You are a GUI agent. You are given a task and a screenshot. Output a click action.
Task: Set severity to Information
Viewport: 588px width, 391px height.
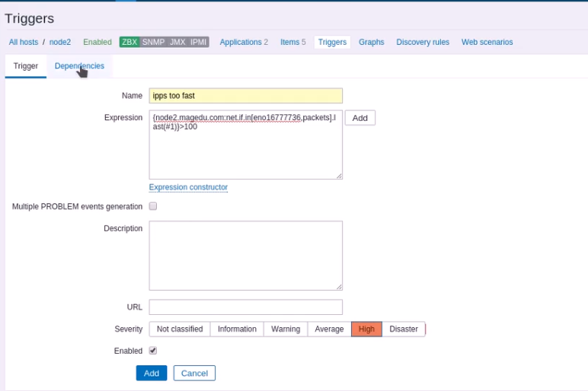(x=237, y=329)
